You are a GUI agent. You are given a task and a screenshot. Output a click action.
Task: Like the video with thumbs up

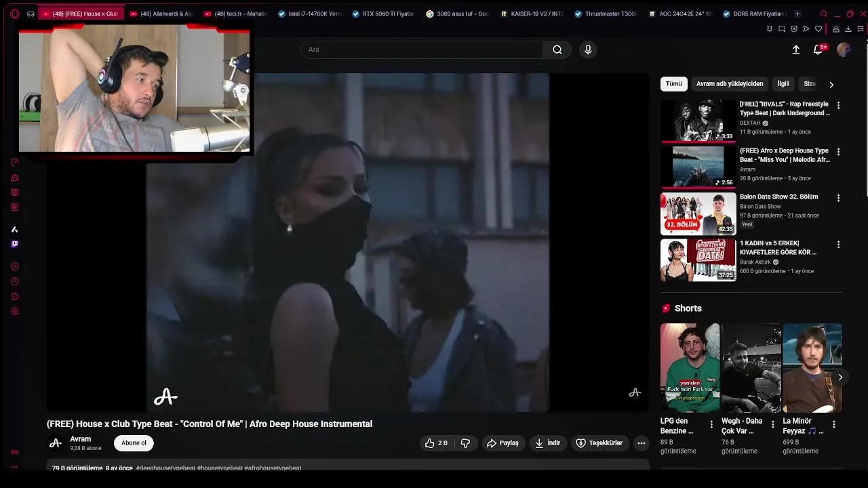tap(436, 443)
